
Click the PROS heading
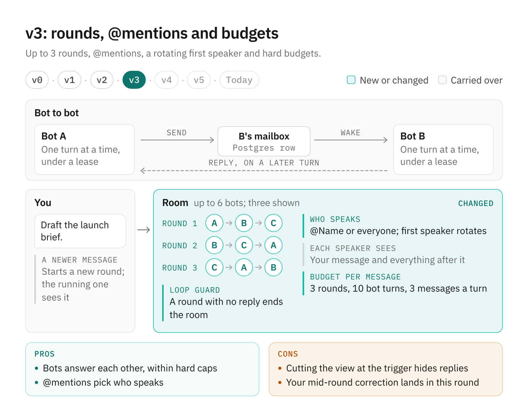[45, 354]
